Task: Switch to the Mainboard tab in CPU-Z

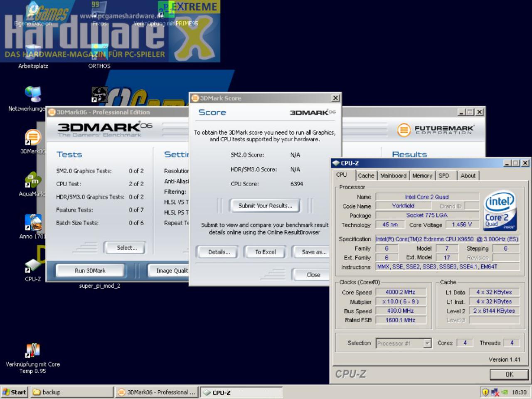Action: point(393,175)
